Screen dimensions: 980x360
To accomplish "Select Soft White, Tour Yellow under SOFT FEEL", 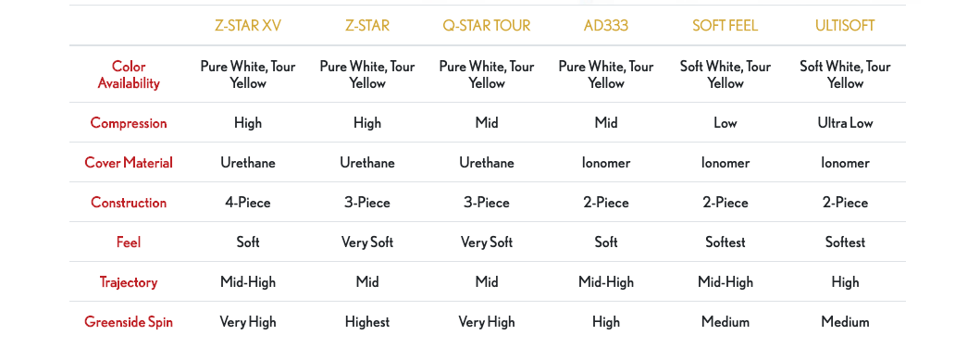I will tap(725, 75).
